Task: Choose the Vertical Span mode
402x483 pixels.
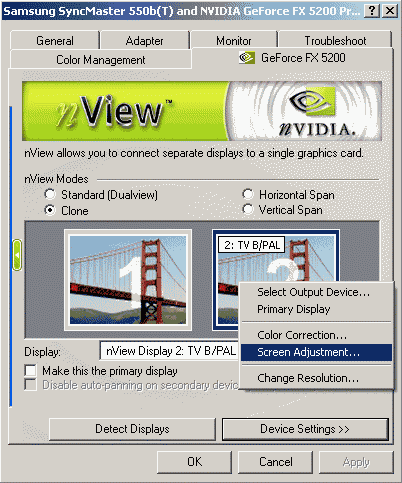Action: pos(248,210)
